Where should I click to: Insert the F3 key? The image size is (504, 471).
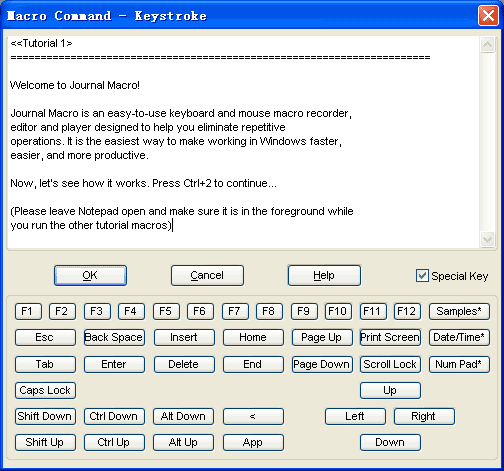point(97,311)
